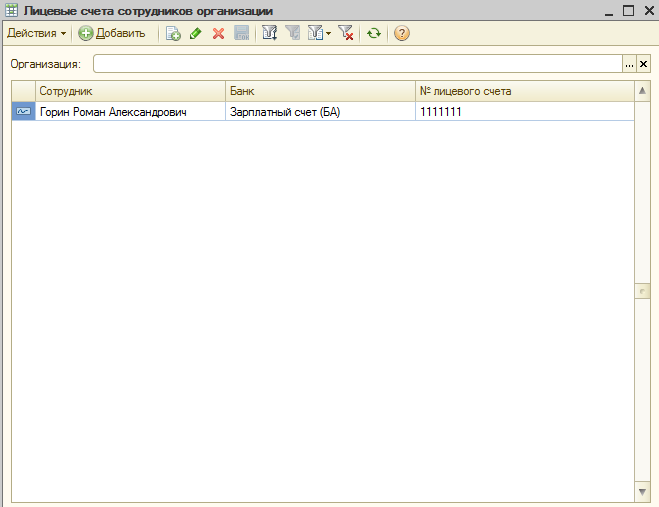Click the Добавить button
Screen dimensions: 659x507
(x=112, y=33)
